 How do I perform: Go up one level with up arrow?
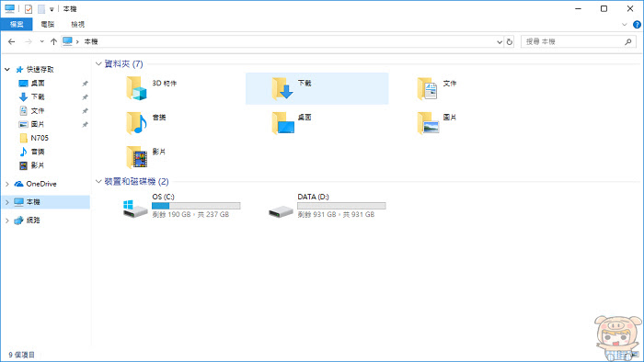coord(53,41)
